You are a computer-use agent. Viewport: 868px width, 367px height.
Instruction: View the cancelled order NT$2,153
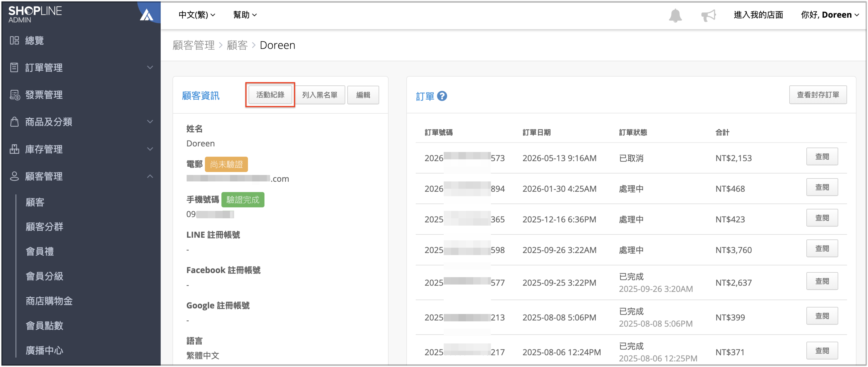(822, 157)
